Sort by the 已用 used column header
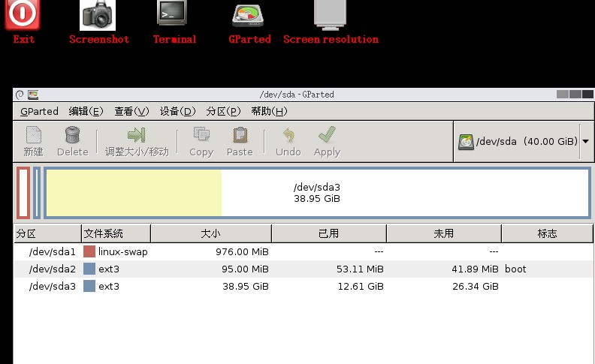This screenshot has width=595, height=364. pyautogui.click(x=329, y=233)
